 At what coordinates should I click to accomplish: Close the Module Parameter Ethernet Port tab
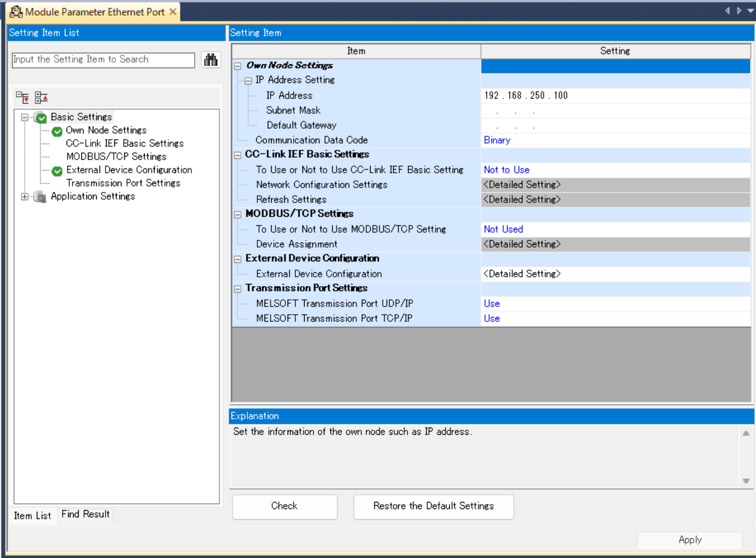click(x=173, y=12)
